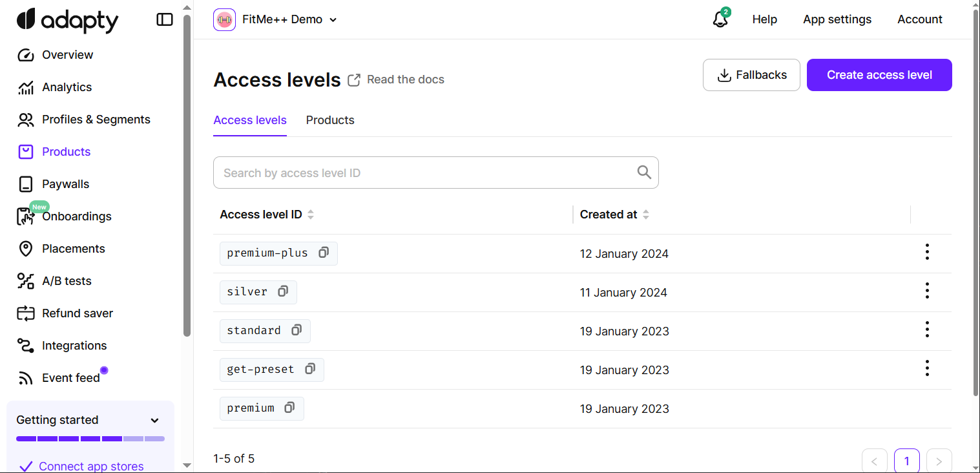Click the search magnifier icon
980x473 pixels.
tap(643, 172)
